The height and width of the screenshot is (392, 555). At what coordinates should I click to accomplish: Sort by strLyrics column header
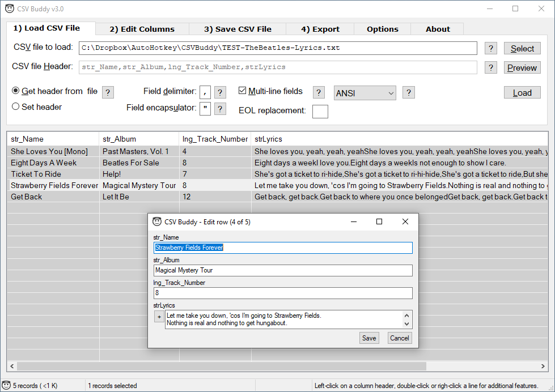(x=399, y=139)
